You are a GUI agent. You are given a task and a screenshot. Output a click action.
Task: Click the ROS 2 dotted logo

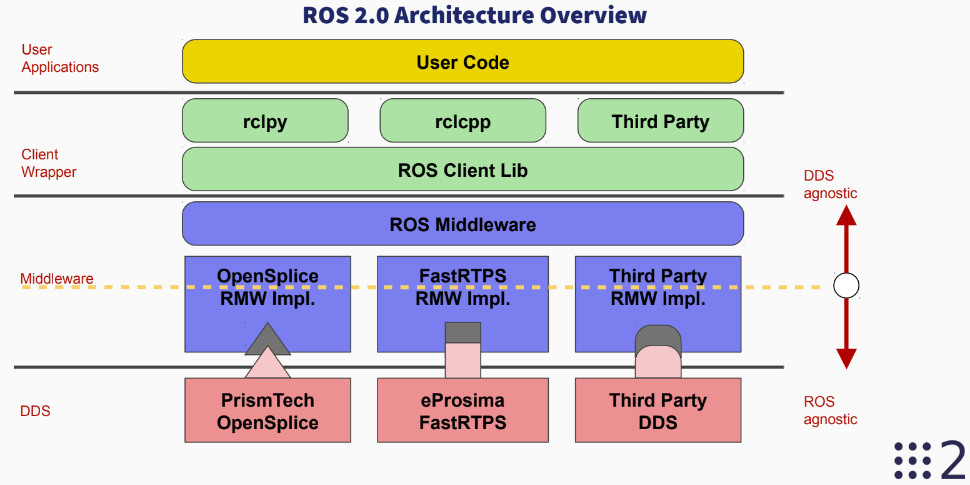tap(930, 460)
